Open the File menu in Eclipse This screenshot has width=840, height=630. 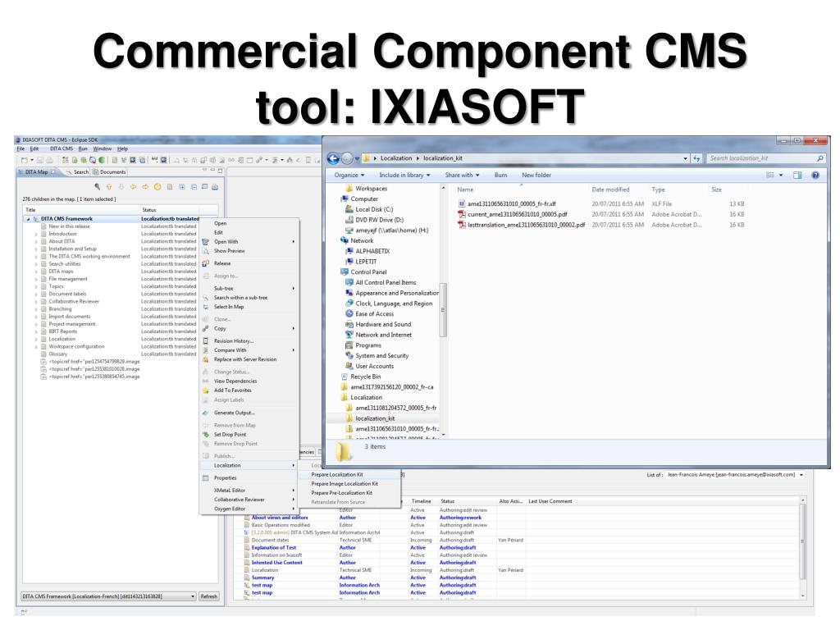click(21, 149)
